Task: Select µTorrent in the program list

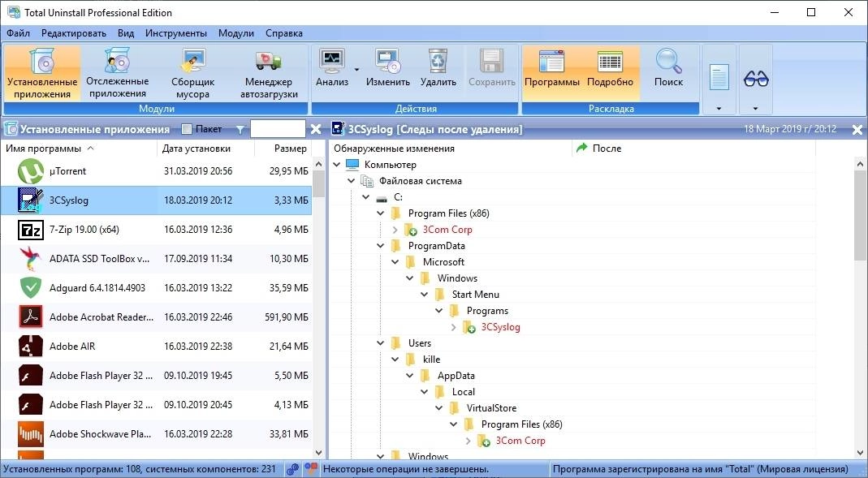Action: pos(156,171)
